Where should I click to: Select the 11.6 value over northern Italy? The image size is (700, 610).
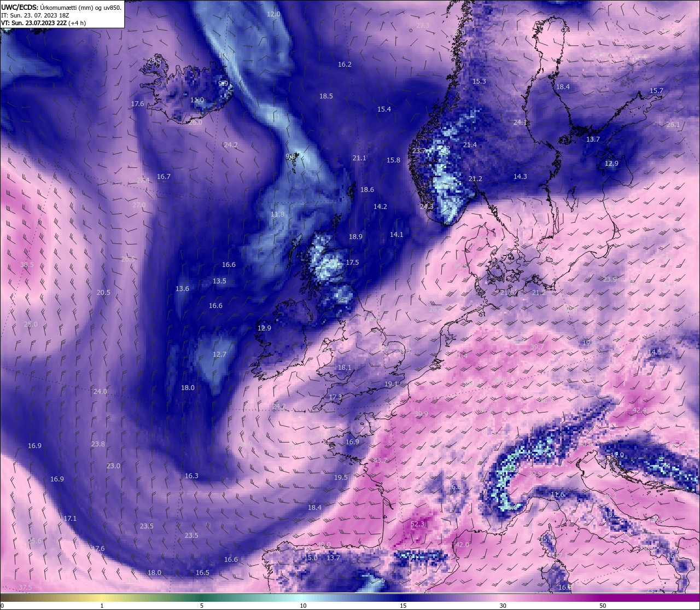pos(557,494)
